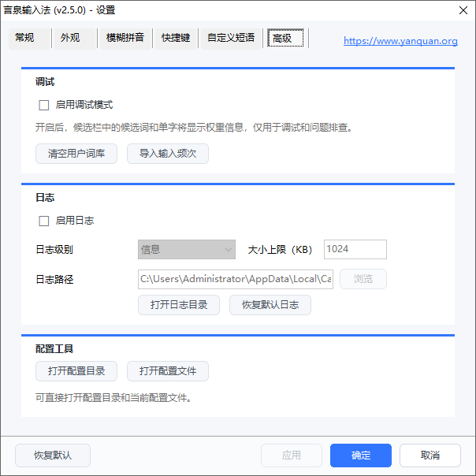476x476 pixels.
Task: Open config folder with 打开配置目录
Action: click(x=76, y=371)
